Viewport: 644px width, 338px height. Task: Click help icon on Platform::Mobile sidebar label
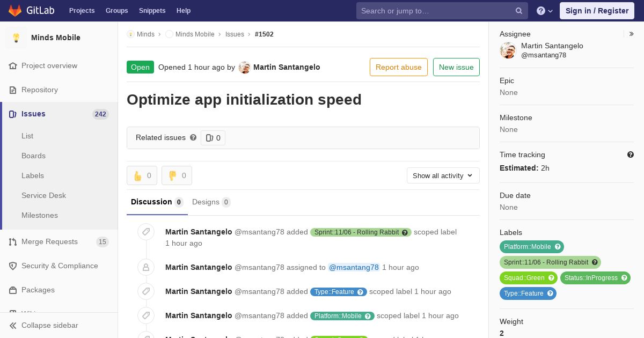click(x=558, y=247)
